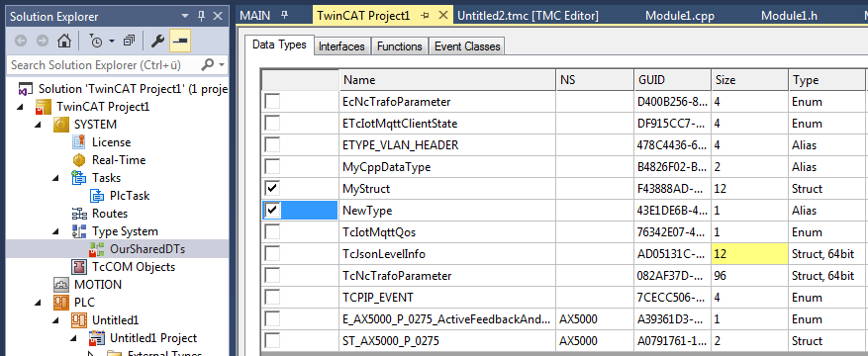
Task: Open Properties via the wrench icon
Action: click(157, 41)
